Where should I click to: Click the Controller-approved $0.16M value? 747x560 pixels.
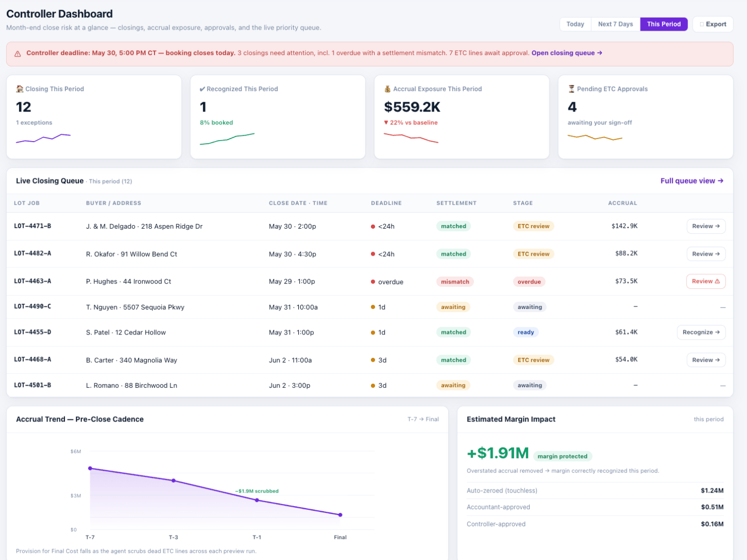tap(712, 524)
